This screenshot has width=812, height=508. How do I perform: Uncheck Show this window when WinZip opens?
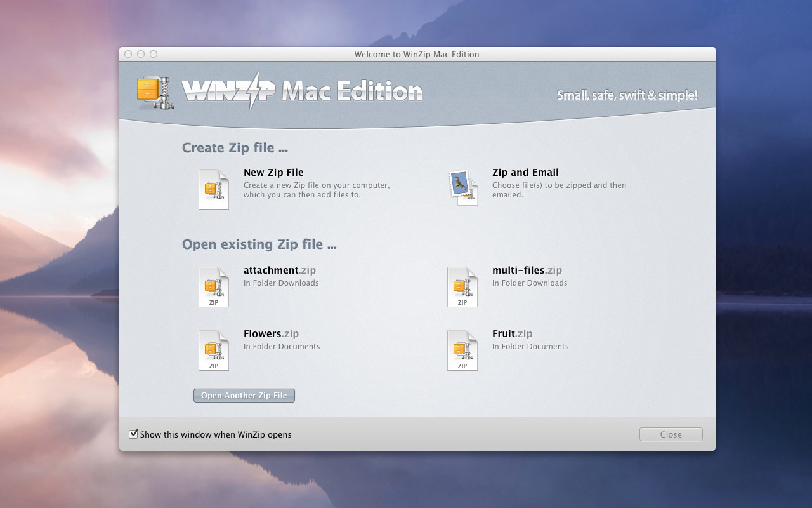pyautogui.click(x=133, y=434)
